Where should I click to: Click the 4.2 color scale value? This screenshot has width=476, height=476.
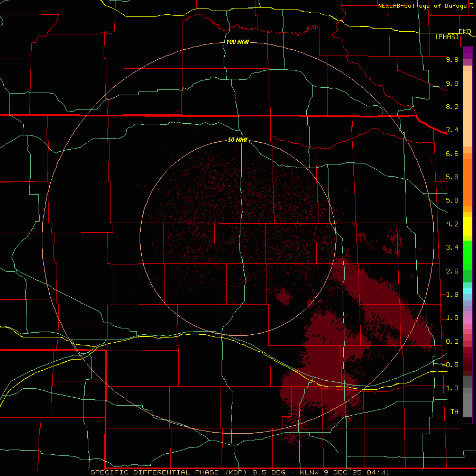[452, 224]
